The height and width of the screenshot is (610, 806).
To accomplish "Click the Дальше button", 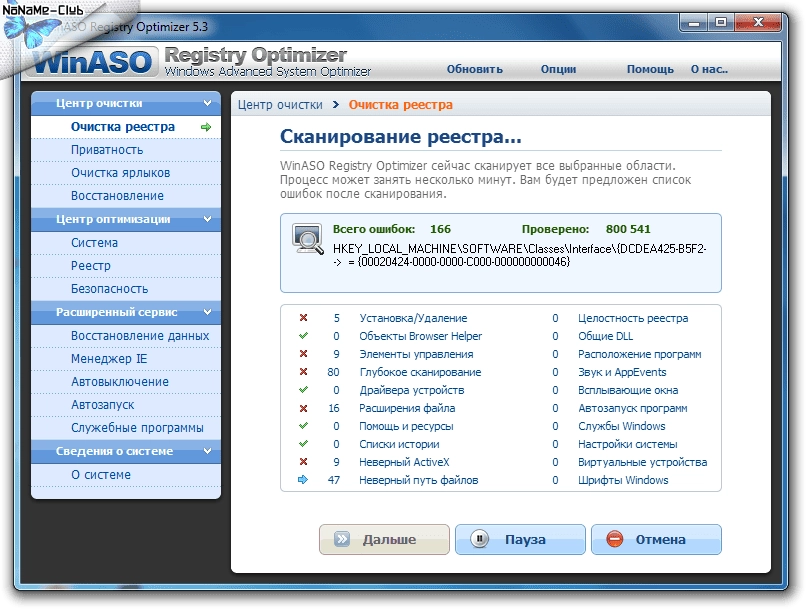I will click(384, 539).
